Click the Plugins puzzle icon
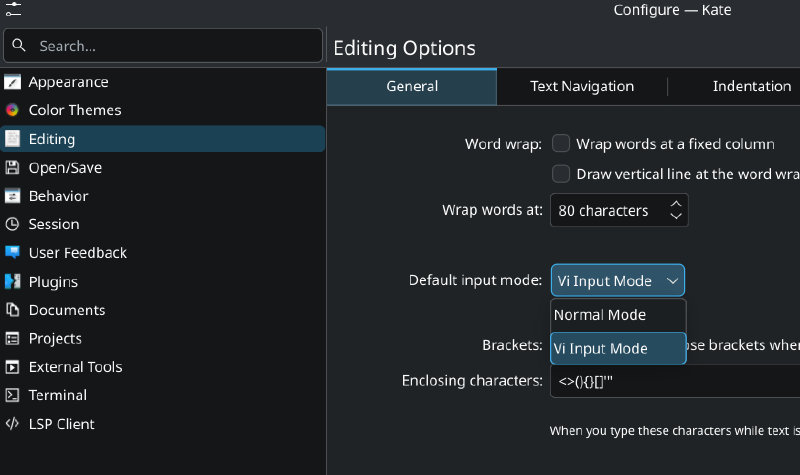Screen dimensions: 800x475 [12, 281]
